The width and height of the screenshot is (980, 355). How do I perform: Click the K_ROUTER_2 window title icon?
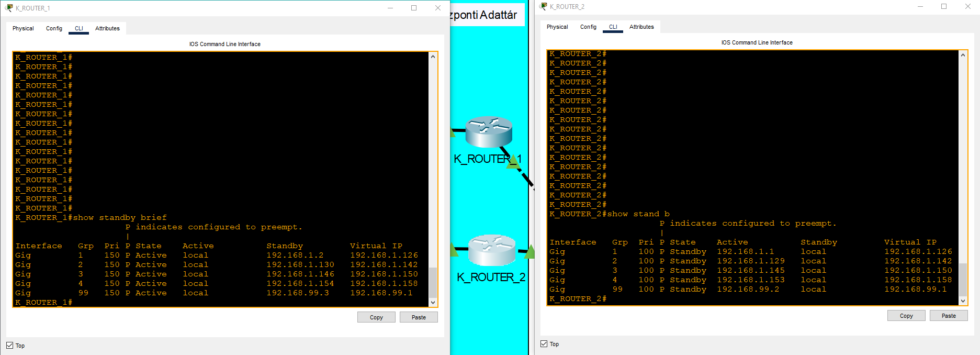(x=543, y=6)
